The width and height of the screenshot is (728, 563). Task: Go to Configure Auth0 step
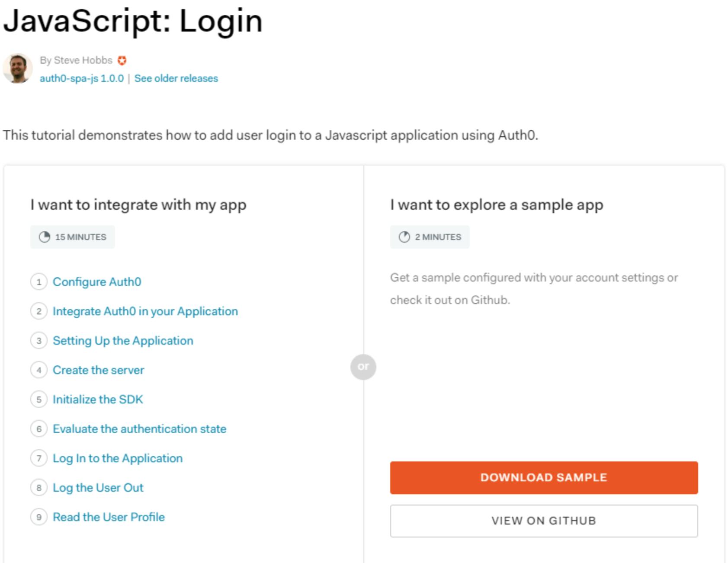[x=97, y=282]
